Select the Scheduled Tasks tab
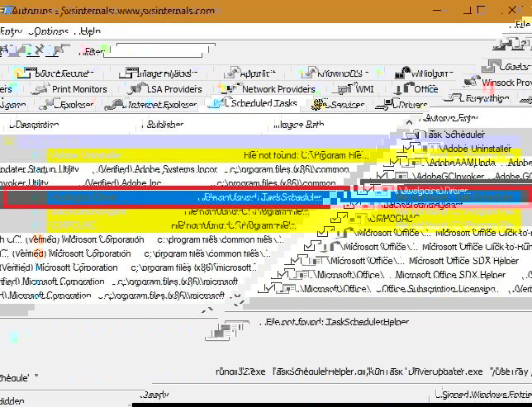Image resolution: width=532 pixels, height=407 pixels. pos(254,103)
